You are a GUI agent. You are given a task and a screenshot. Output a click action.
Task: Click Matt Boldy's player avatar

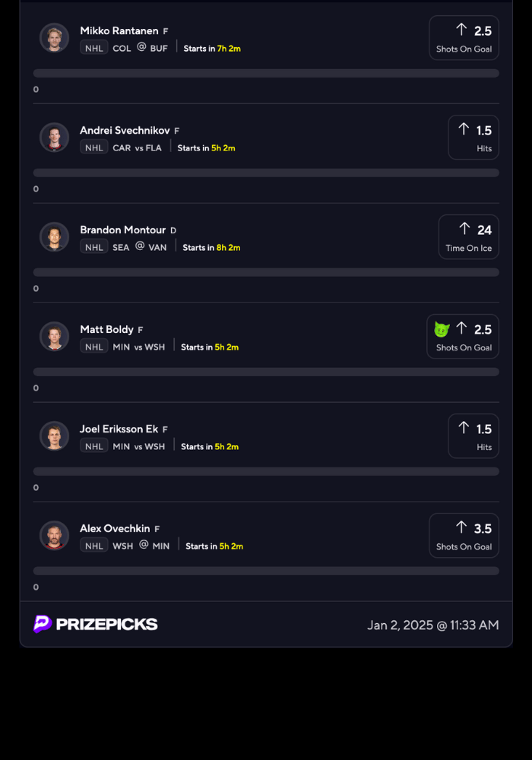(x=54, y=337)
